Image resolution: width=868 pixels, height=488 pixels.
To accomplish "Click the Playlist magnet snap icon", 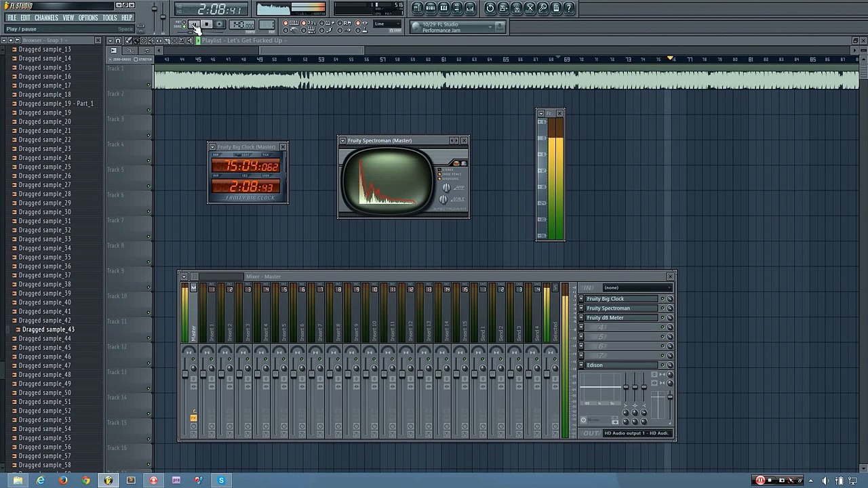I will [x=118, y=41].
